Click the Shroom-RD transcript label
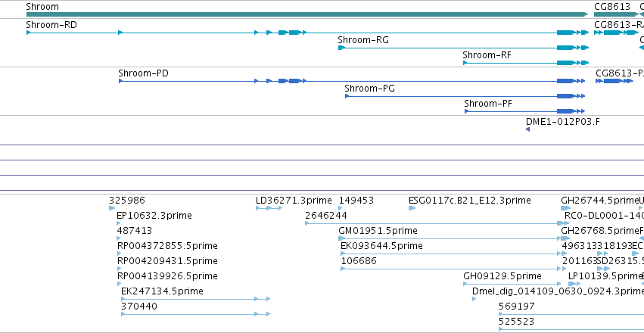Viewport: 644px width, 333px height. point(51,25)
